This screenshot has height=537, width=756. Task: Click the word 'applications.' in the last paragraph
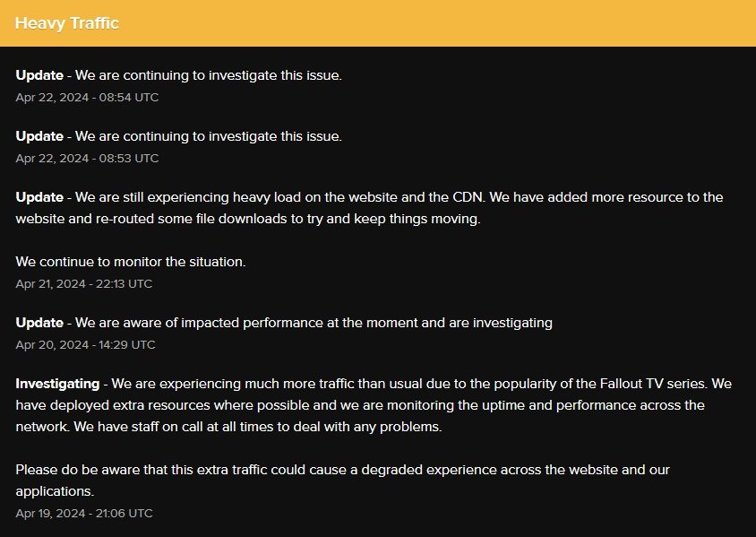click(x=55, y=491)
